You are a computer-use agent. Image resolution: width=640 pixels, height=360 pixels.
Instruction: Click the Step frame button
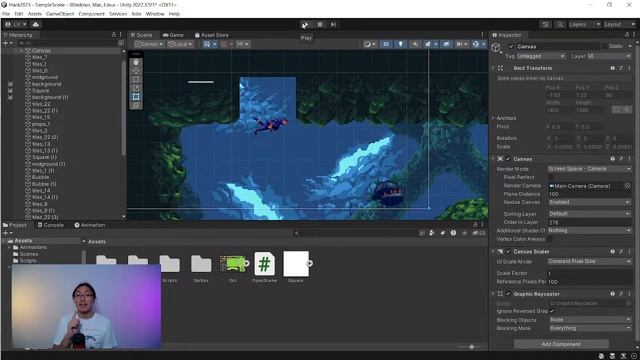333,24
